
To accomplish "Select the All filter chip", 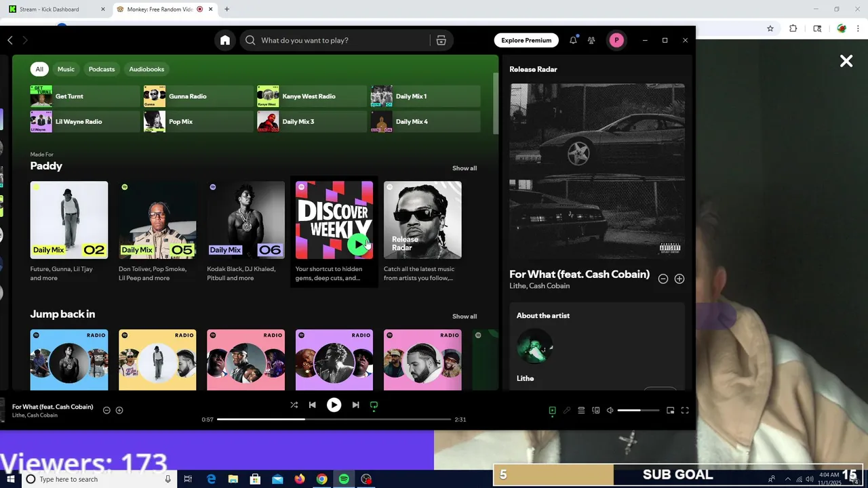I will (x=39, y=69).
